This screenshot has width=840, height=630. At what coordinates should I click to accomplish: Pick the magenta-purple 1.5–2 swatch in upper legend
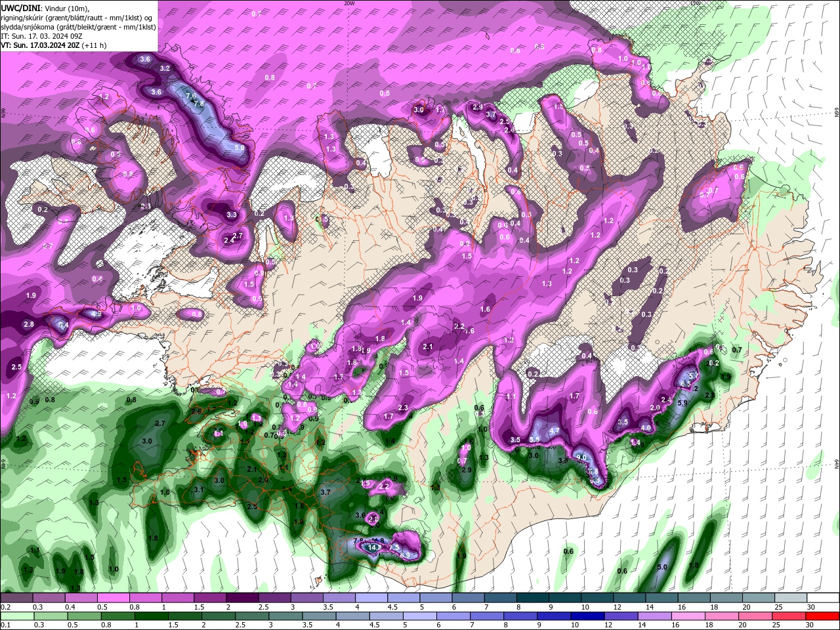click(210, 598)
